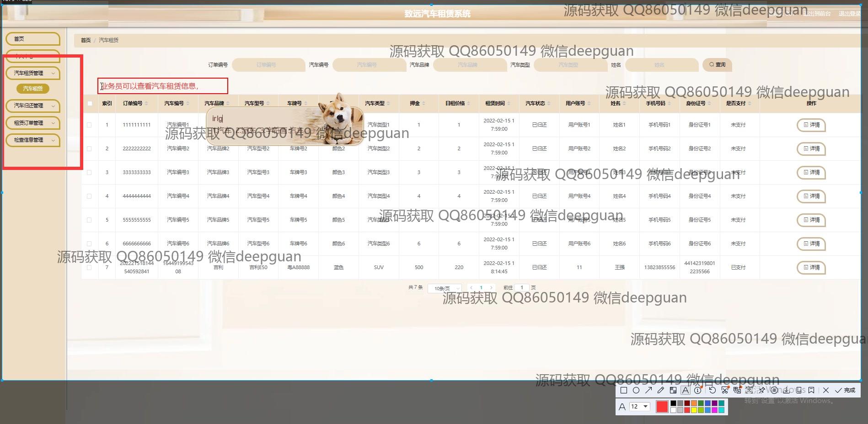Screen dimensions: 868x424
Task: Pick the yellow color swatch
Action: point(694,410)
